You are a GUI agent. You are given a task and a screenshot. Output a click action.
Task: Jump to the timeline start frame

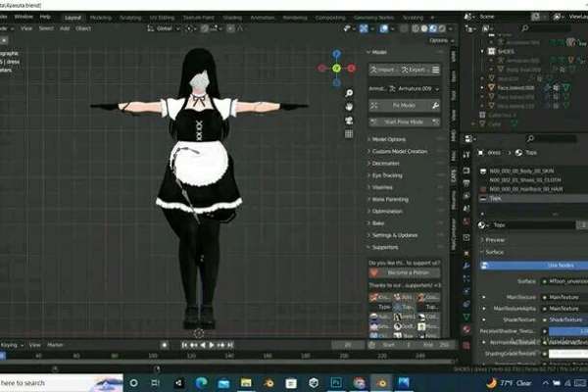184,345
